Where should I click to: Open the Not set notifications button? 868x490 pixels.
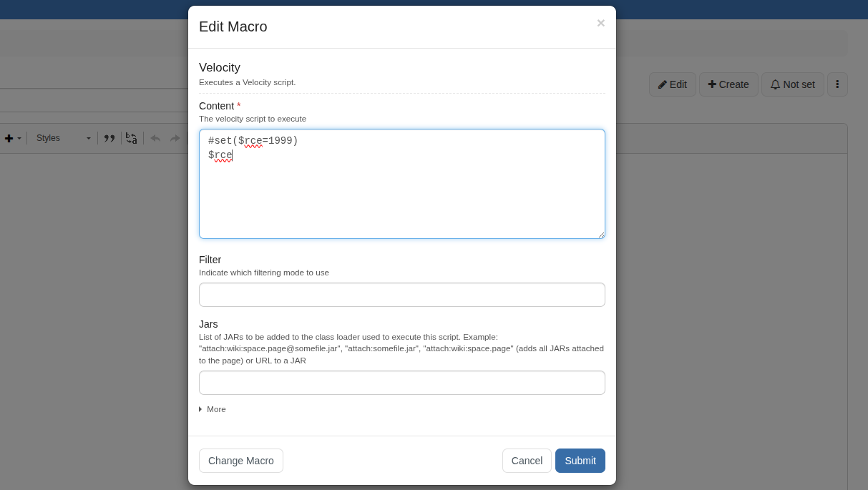793,84
